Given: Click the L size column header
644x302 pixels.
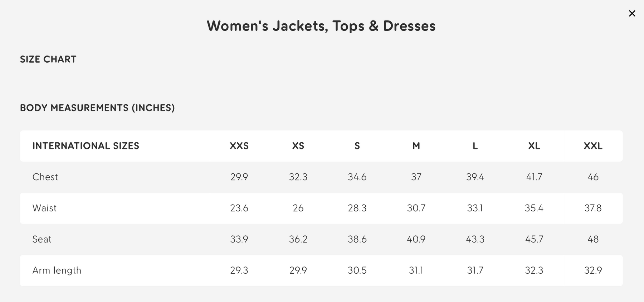Looking at the screenshot, I should click(475, 146).
